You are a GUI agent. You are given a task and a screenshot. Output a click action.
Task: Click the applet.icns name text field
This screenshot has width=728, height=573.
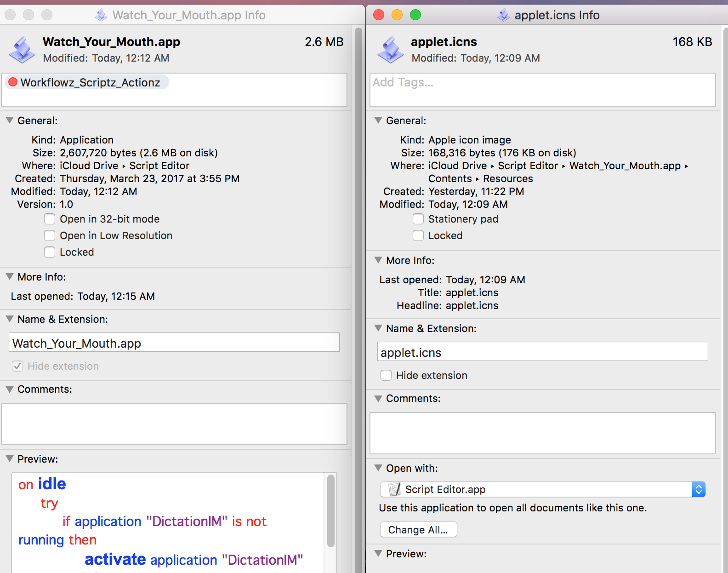[x=542, y=352]
